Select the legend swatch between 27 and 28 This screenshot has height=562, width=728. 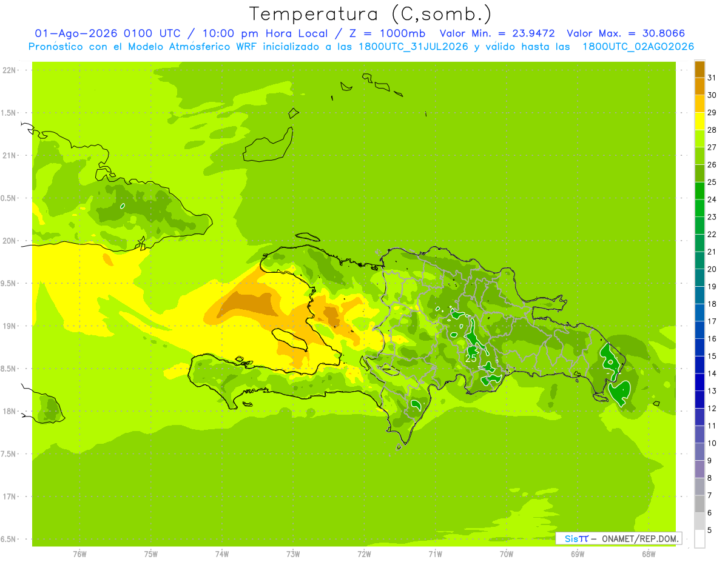(699, 138)
